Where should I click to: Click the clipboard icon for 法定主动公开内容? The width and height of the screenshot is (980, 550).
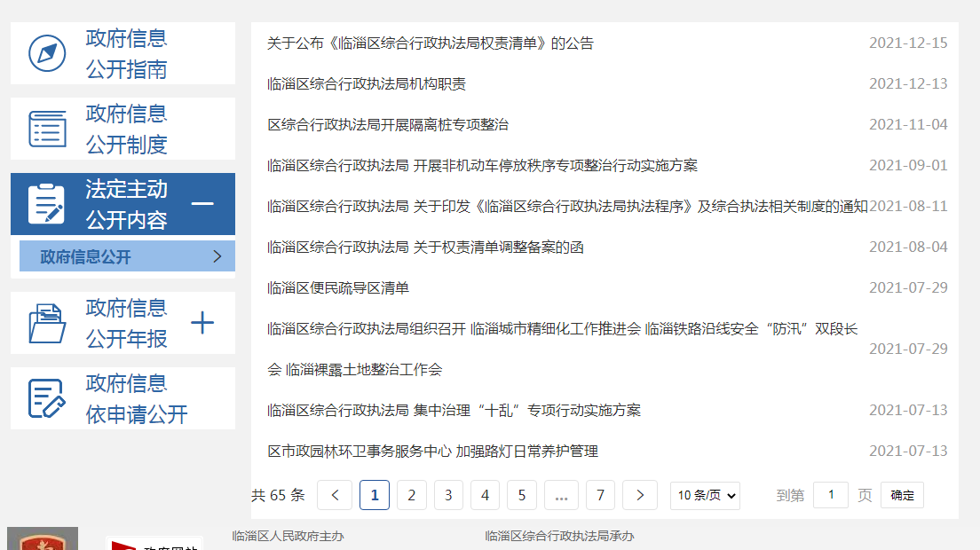point(47,204)
